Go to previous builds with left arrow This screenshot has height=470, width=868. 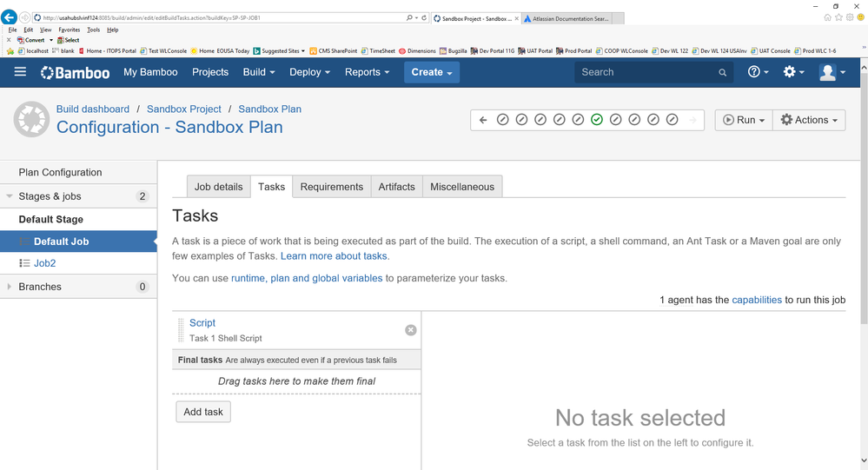click(483, 120)
